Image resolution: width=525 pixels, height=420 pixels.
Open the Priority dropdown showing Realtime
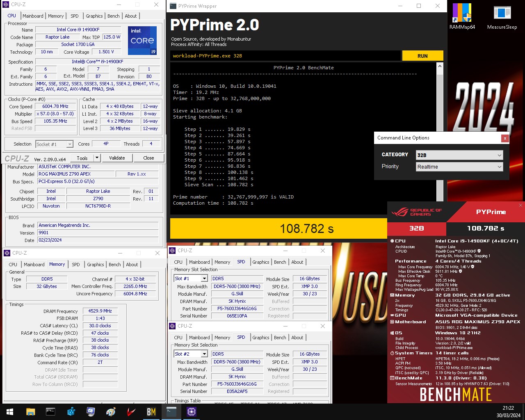tap(459, 167)
